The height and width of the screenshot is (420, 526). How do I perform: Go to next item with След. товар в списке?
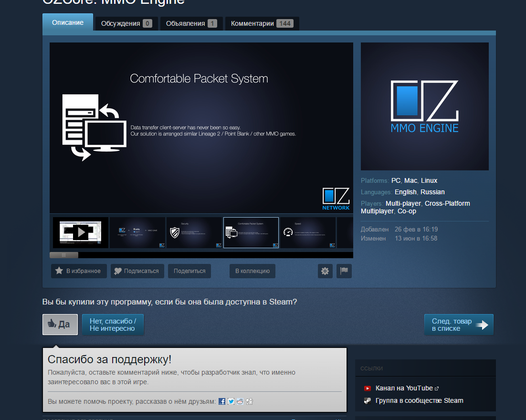pos(459,325)
